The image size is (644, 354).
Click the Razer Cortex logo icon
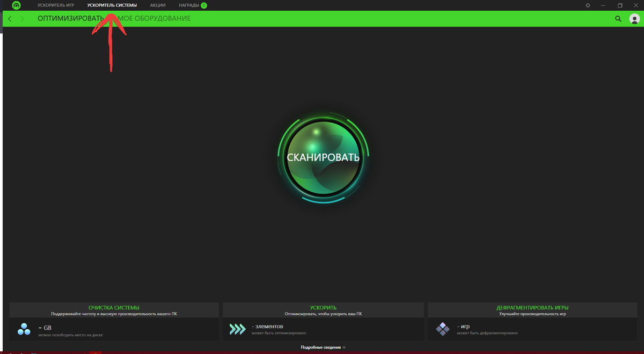[16, 5]
